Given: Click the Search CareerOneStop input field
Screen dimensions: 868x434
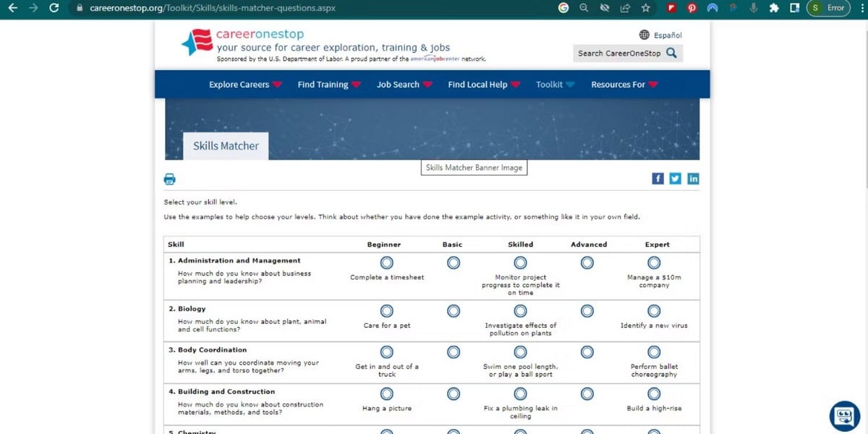Looking at the screenshot, I should click(618, 53).
